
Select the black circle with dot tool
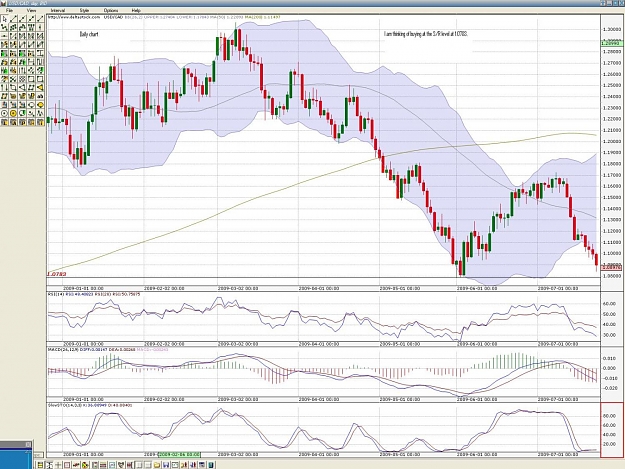[4, 113]
